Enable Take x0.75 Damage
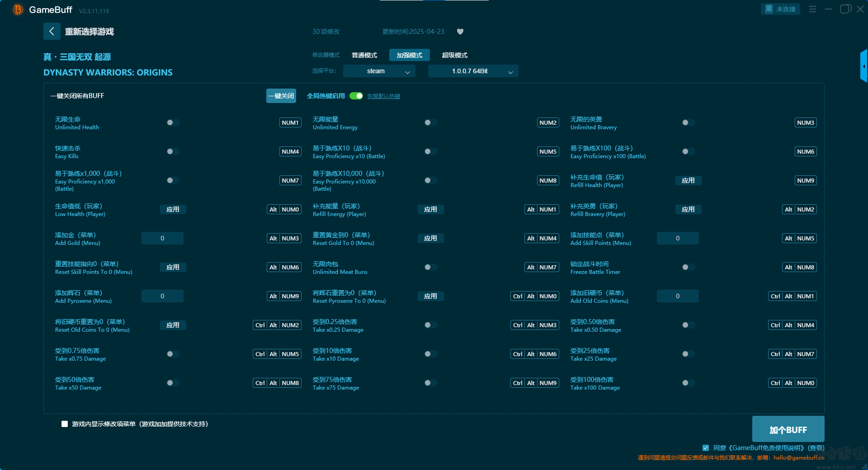This screenshot has height=470, width=868. point(173,354)
